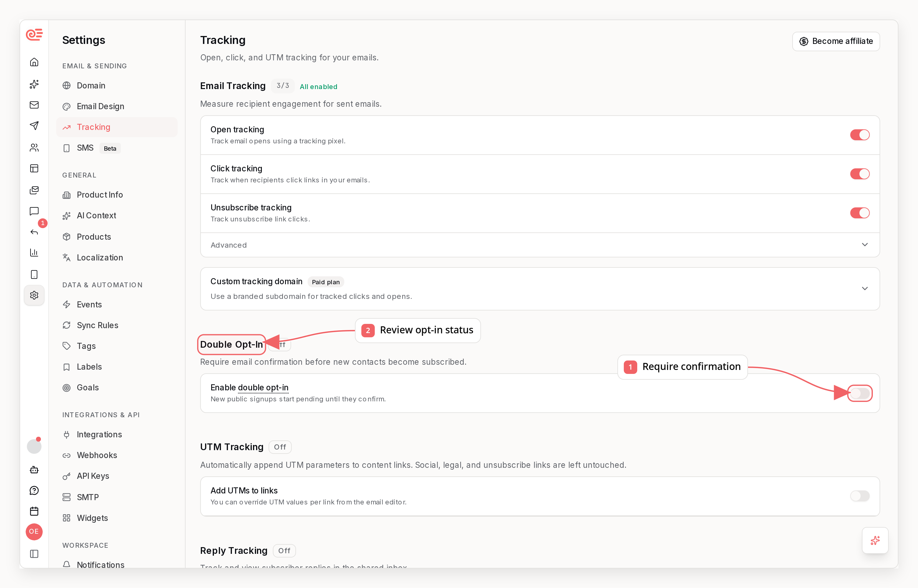The height and width of the screenshot is (588, 918).
Task: Enable the double opt-in toggle
Action: (x=859, y=393)
